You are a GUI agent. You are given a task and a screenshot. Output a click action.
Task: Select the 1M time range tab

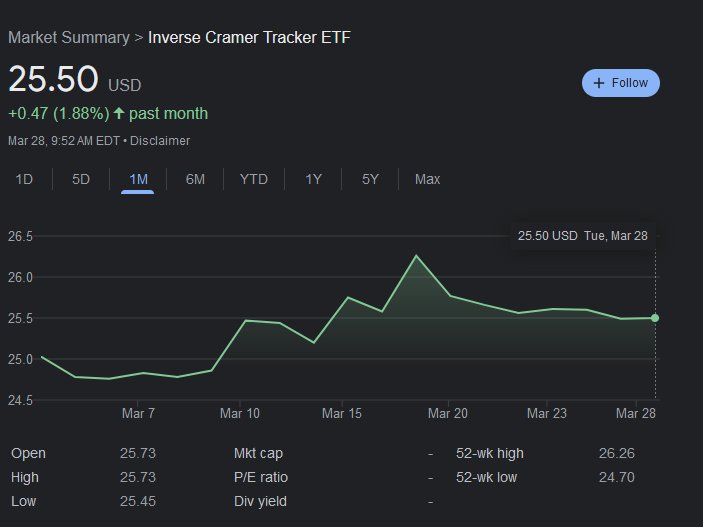pyautogui.click(x=138, y=179)
